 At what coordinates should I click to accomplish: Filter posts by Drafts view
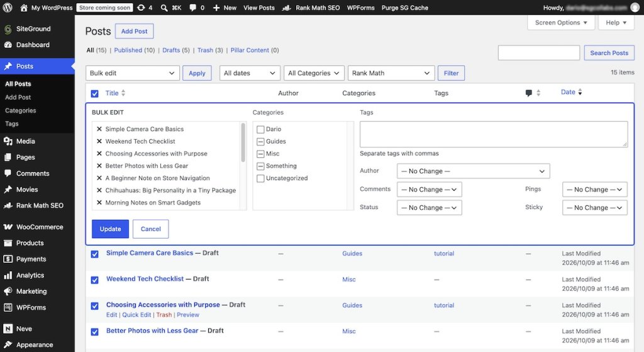pyautogui.click(x=171, y=50)
